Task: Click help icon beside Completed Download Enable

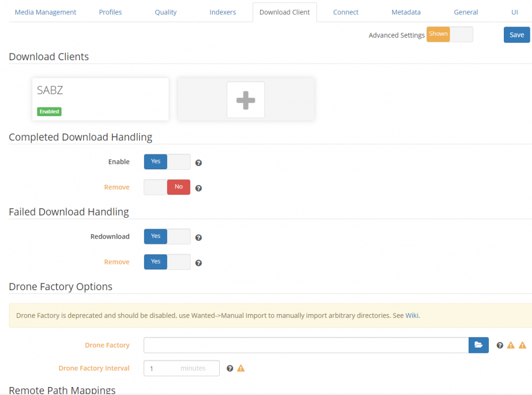Action: (x=198, y=163)
